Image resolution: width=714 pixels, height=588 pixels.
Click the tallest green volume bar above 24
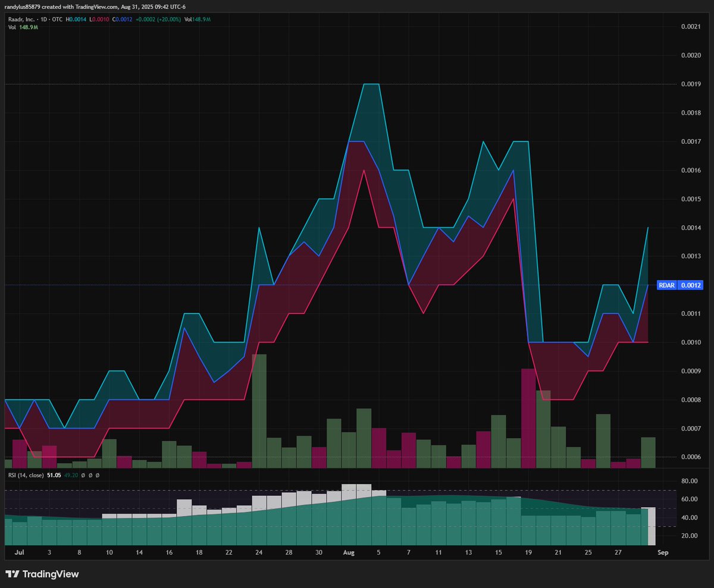259,411
